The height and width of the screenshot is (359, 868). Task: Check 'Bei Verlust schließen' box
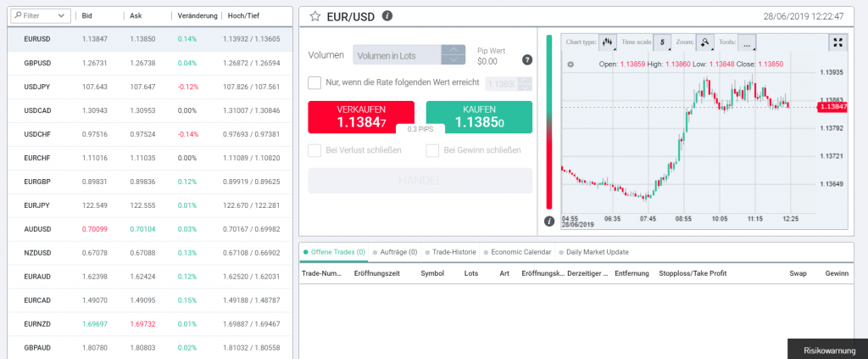pos(314,150)
